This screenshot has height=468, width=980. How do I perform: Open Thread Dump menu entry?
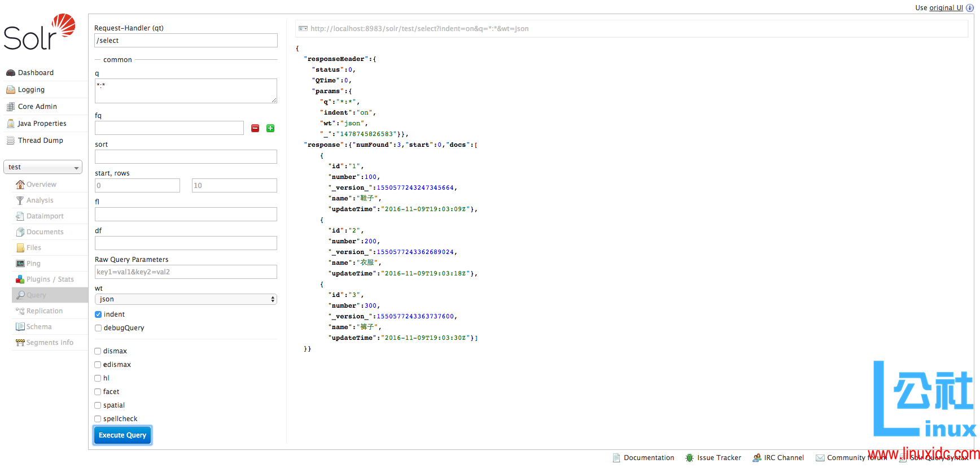coord(41,141)
